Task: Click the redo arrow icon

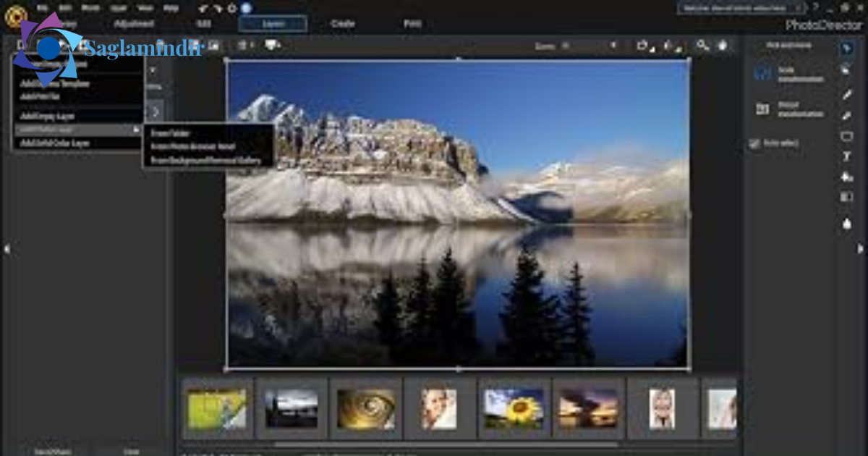Action: (218, 8)
